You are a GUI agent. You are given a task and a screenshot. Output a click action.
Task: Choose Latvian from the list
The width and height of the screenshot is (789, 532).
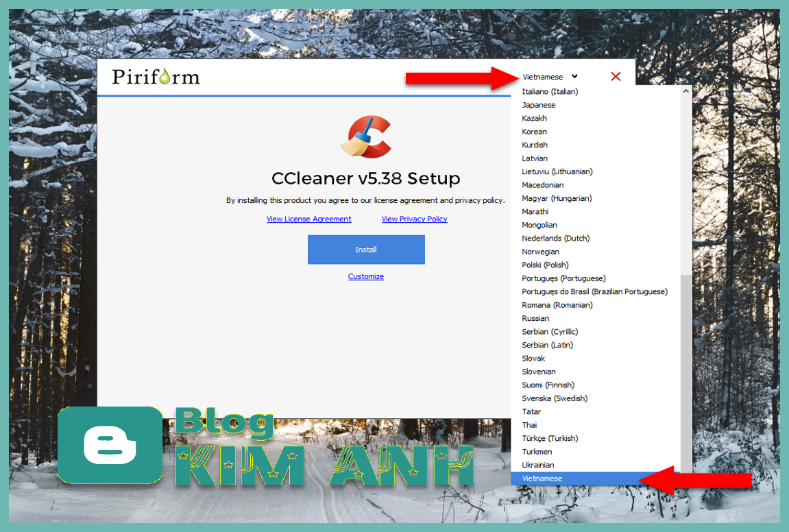[x=596, y=158]
